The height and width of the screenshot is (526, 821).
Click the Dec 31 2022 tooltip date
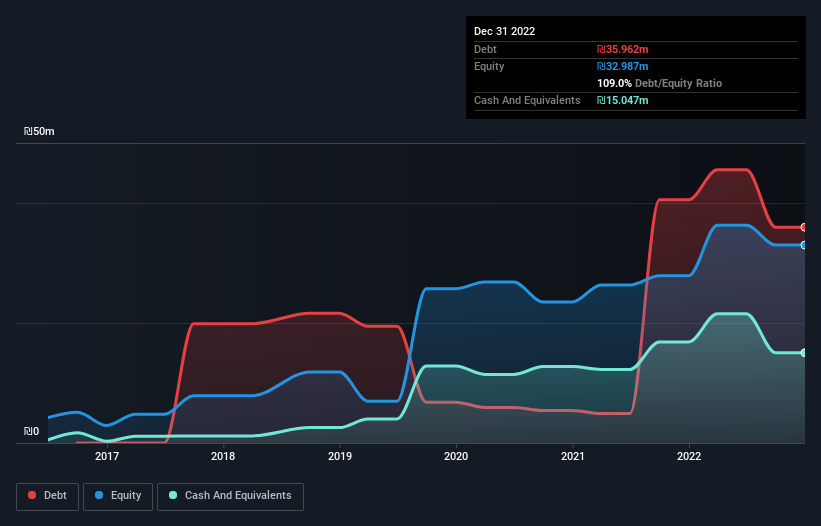tap(504, 31)
